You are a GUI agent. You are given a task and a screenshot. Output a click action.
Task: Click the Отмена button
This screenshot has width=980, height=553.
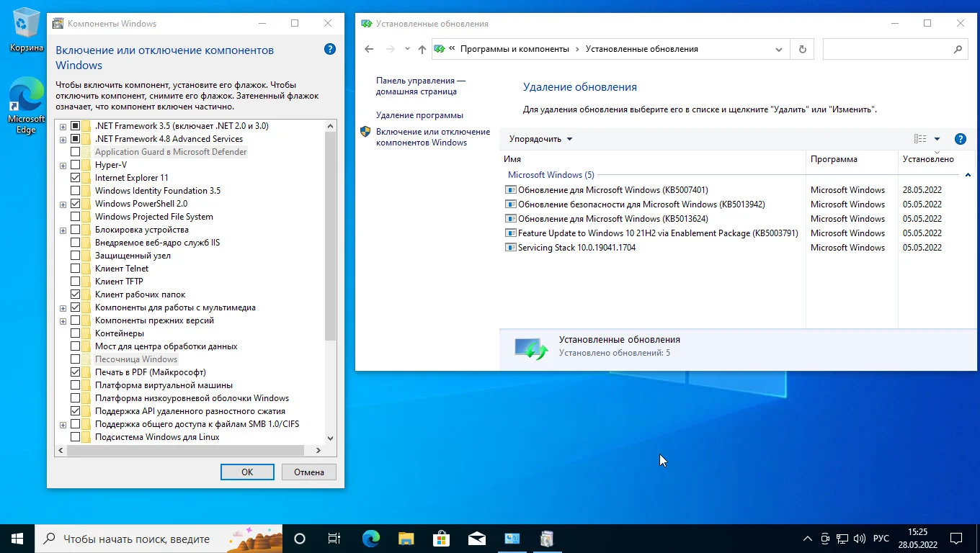click(309, 472)
